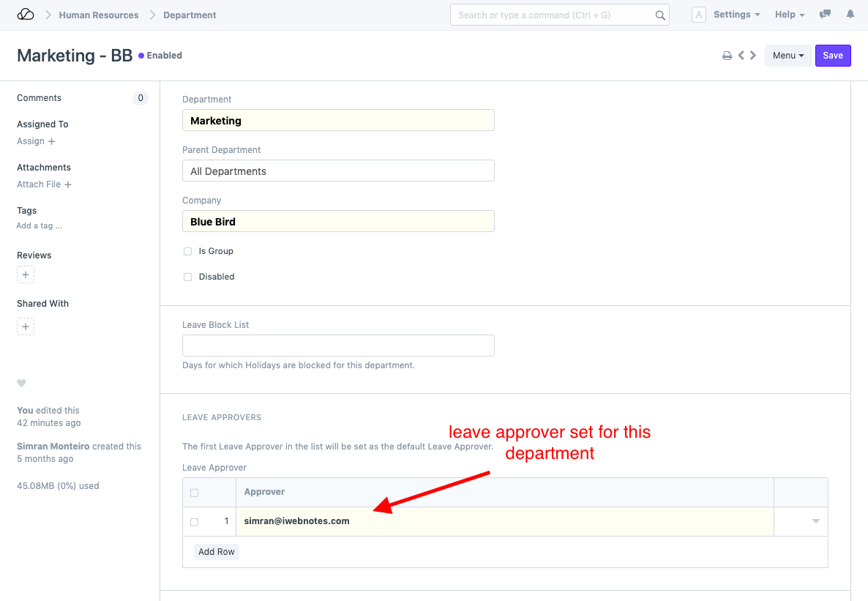Select row 1 approver checkbox
Screen dimensions: 868x601
click(x=194, y=522)
